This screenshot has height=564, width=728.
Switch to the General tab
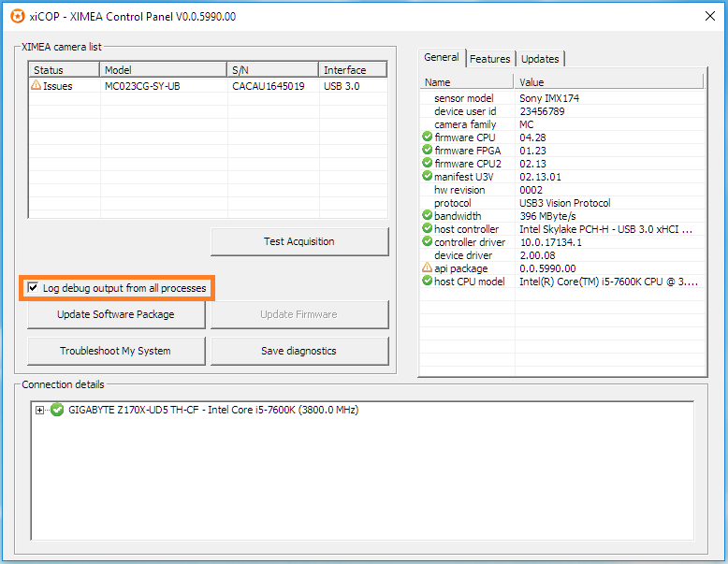(x=442, y=58)
